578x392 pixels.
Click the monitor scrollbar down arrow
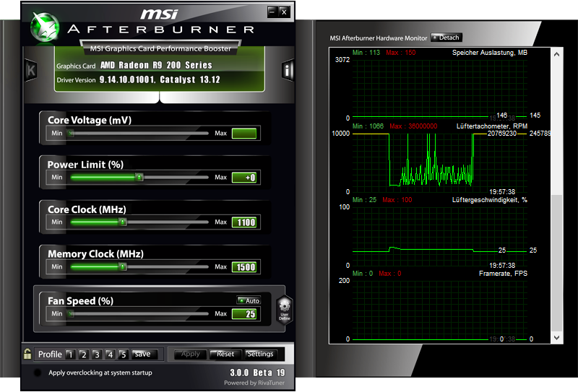click(556, 338)
